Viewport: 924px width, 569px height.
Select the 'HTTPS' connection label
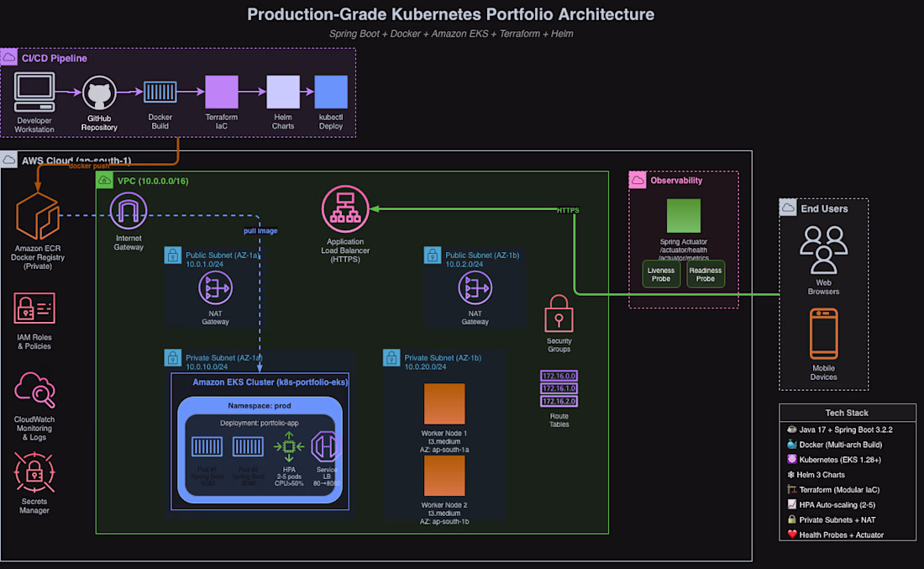point(568,210)
